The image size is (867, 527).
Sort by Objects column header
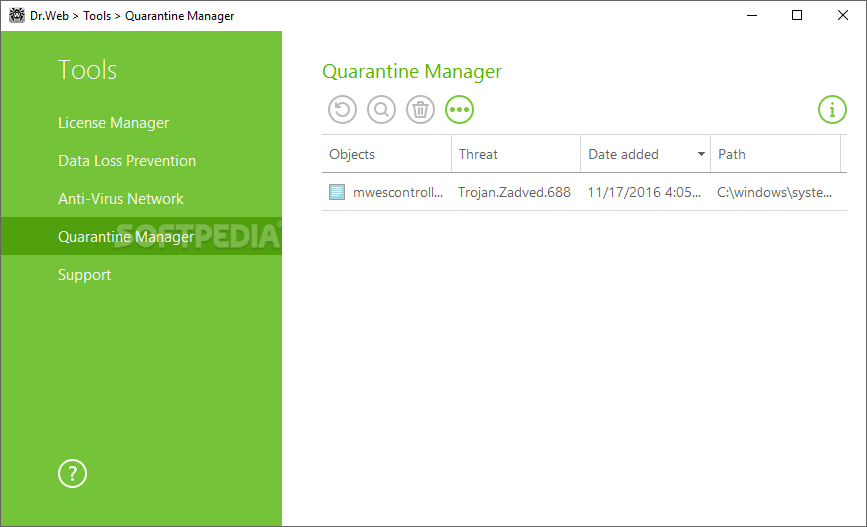387,154
